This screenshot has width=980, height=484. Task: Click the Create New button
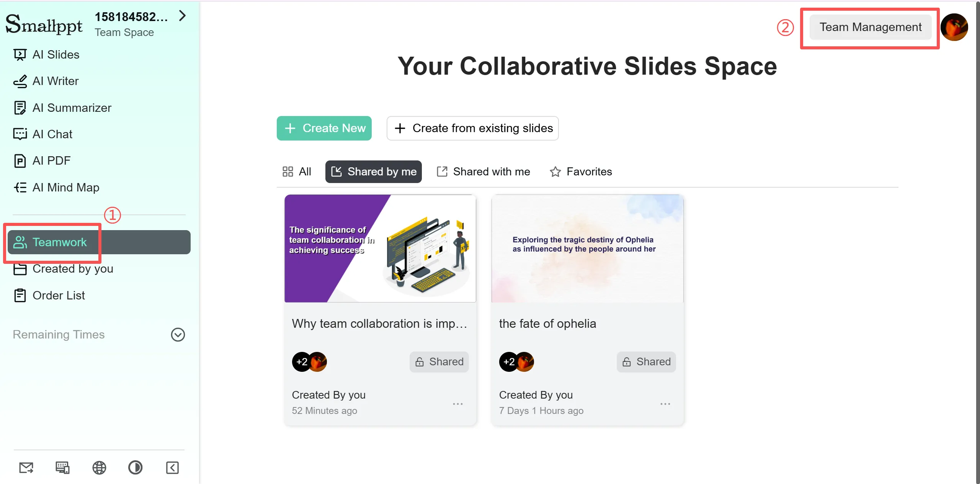(324, 128)
